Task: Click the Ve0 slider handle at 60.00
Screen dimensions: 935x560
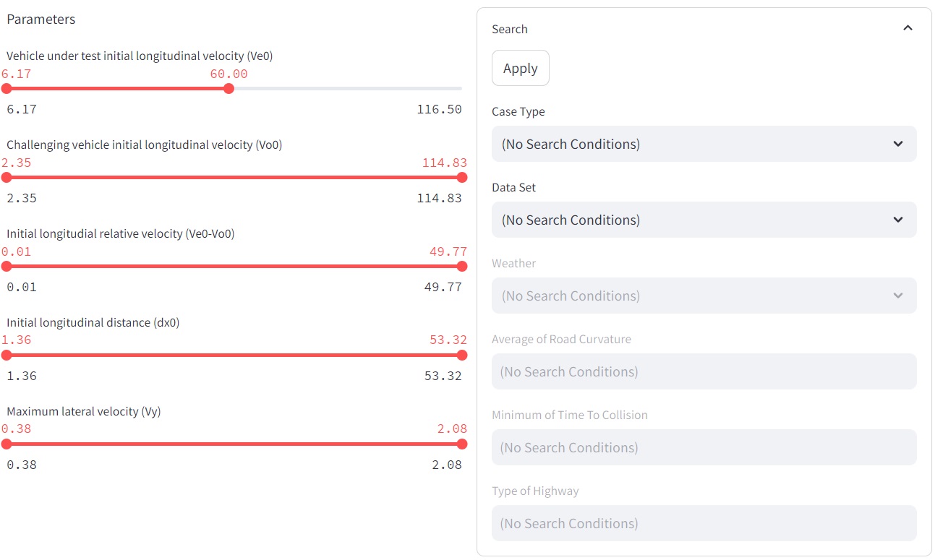Action: click(x=229, y=88)
